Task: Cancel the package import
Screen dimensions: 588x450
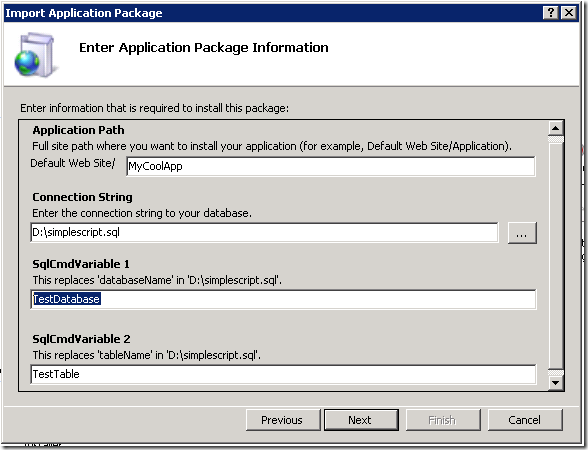Action: click(525, 420)
